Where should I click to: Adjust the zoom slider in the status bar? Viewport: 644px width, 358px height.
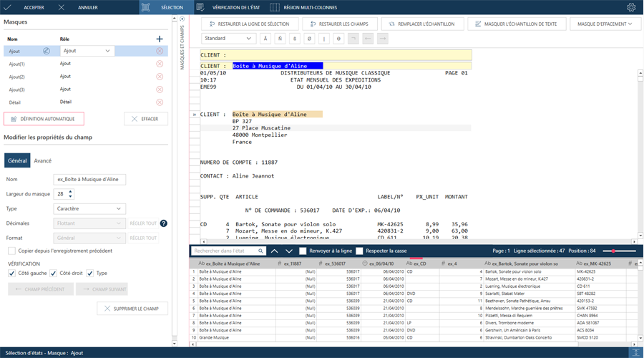(614, 251)
